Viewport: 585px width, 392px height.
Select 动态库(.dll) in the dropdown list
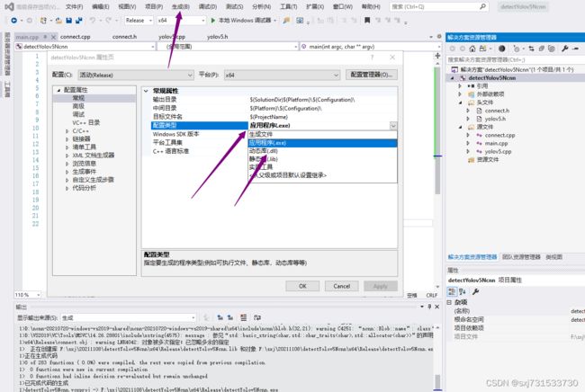[323, 151]
